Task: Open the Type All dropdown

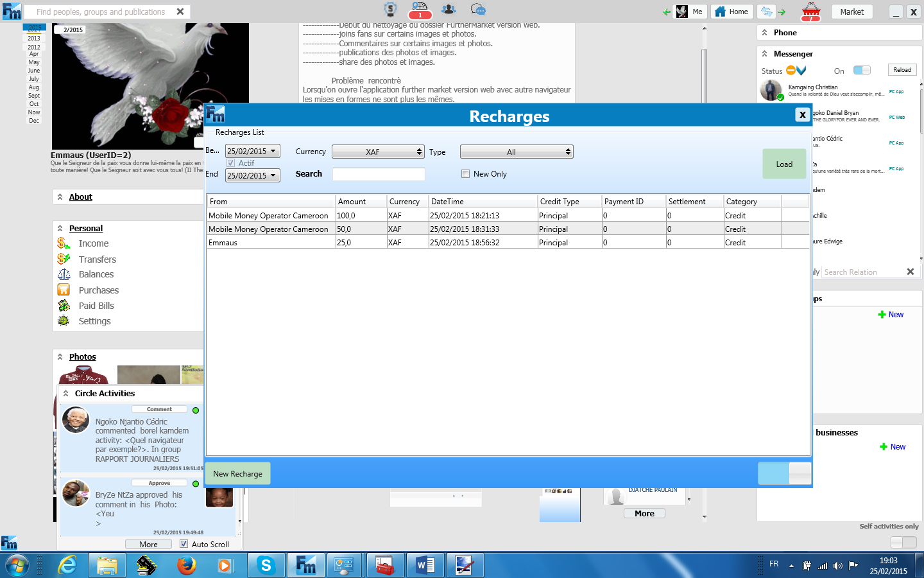Action: (517, 152)
